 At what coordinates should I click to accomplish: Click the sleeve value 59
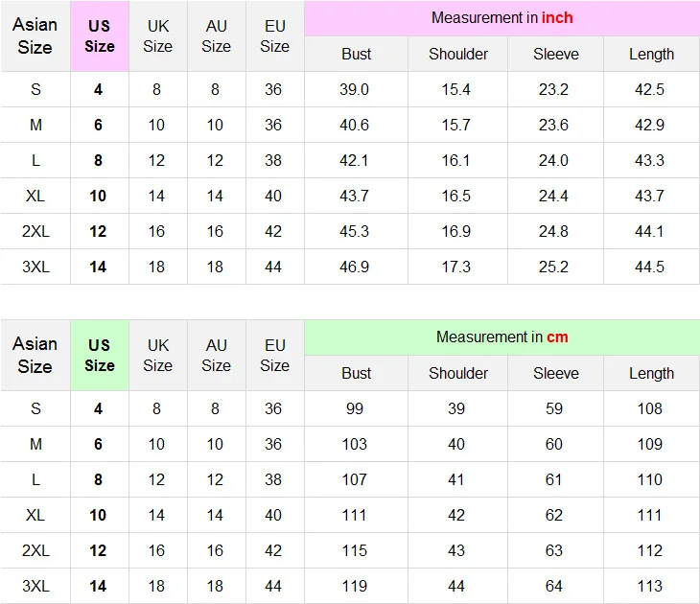pyautogui.click(x=554, y=408)
